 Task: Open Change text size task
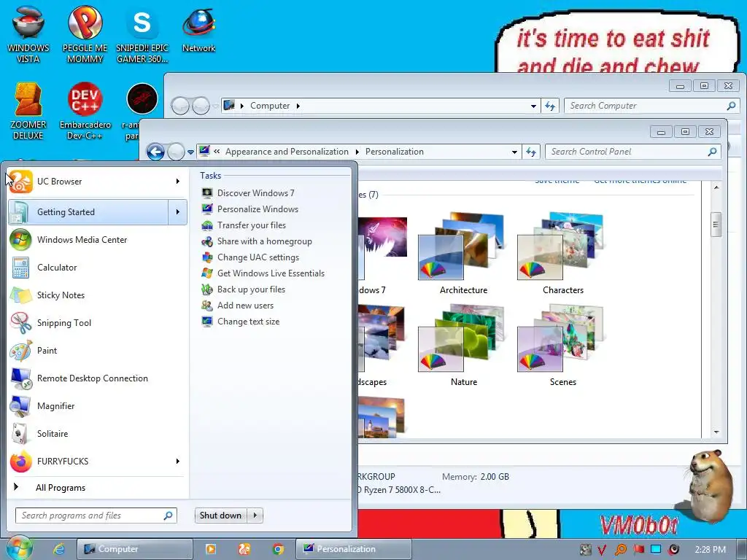pos(240,322)
